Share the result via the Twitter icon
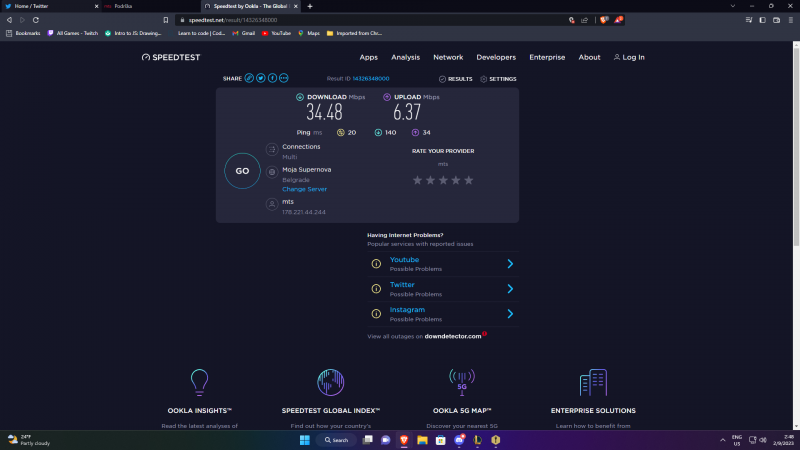This screenshot has width=800, height=450. tap(261, 78)
